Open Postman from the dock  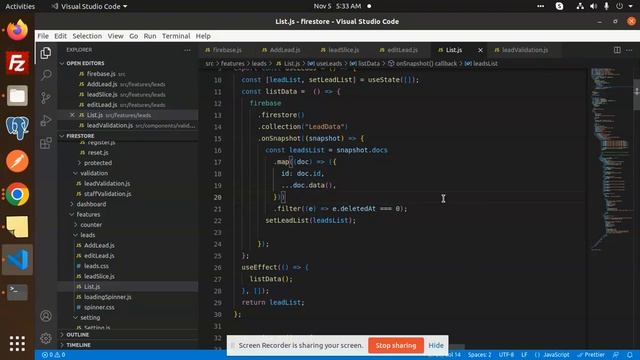point(17,161)
